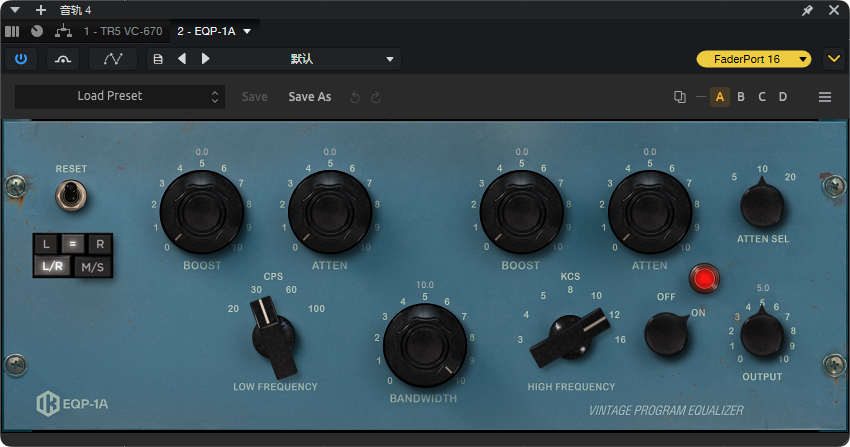Click the low BOOST 0.0 value readout

(x=202, y=152)
